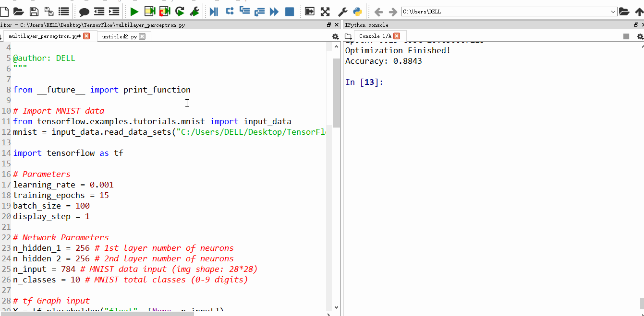This screenshot has width=644, height=316.
Task: Click the '# Import MNIST data' comment
Action: coord(59,111)
